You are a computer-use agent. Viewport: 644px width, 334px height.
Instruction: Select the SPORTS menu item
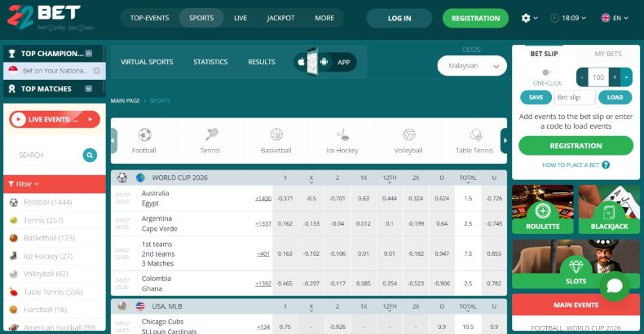pyautogui.click(x=201, y=18)
